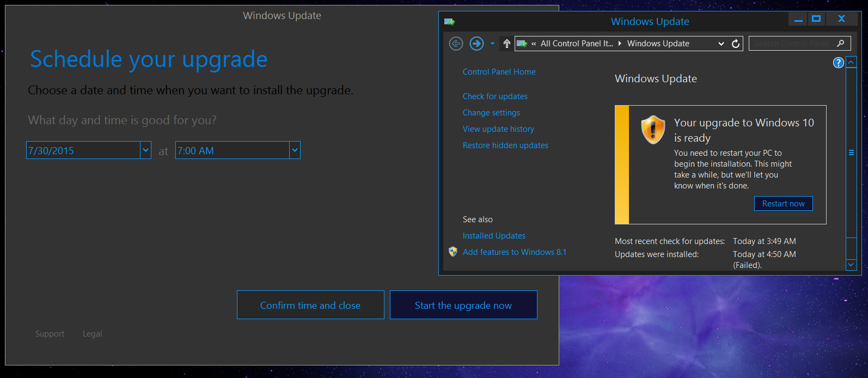Click Add features to Windows 8.1

[x=515, y=252]
